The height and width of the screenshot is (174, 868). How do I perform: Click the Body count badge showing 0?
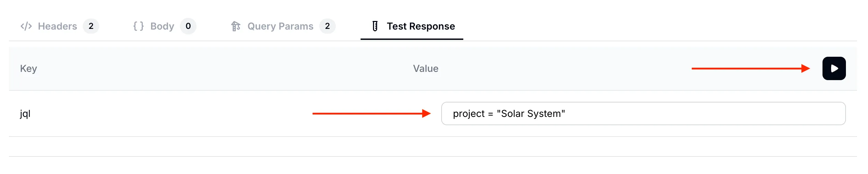[x=188, y=26]
